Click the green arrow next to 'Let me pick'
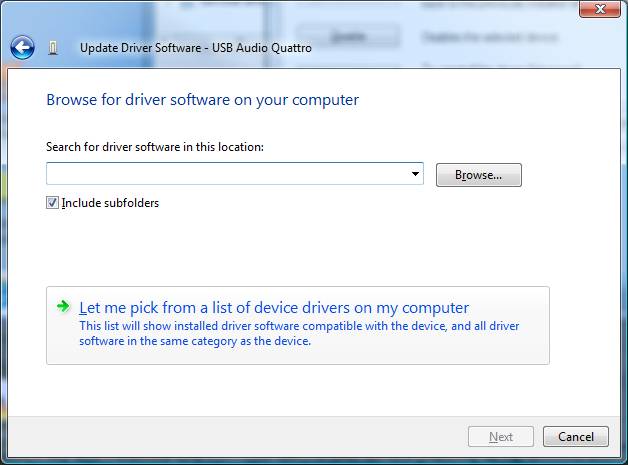 click(x=63, y=307)
